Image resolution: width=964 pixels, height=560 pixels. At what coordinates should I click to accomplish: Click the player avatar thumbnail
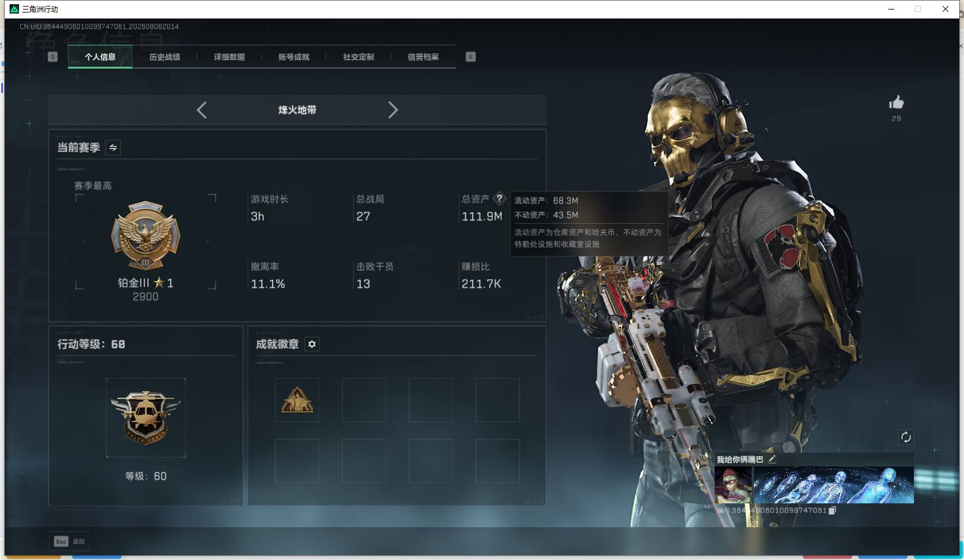click(733, 485)
